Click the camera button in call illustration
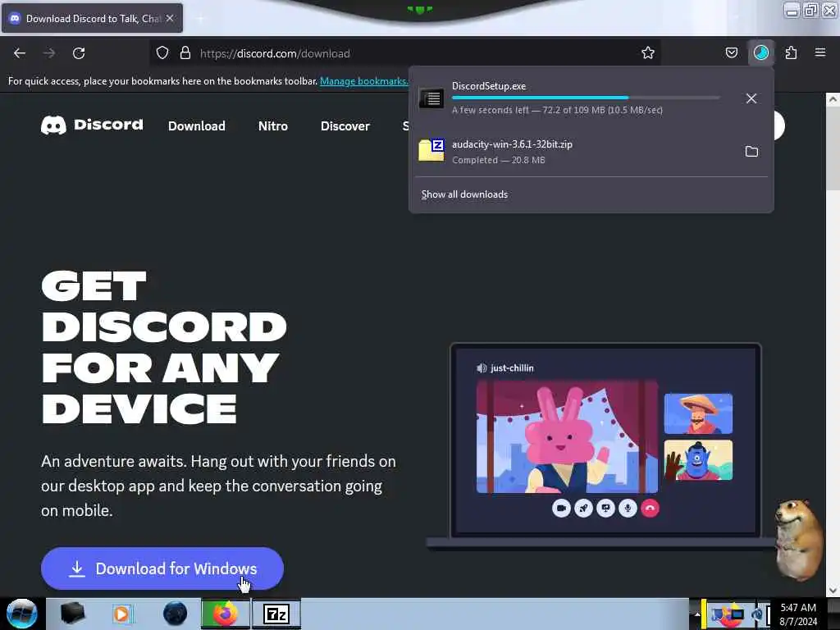The width and height of the screenshot is (840, 630). (x=561, y=508)
